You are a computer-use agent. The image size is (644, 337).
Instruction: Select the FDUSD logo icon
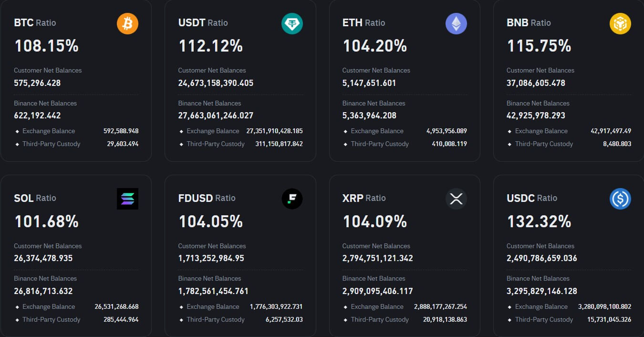click(x=291, y=199)
